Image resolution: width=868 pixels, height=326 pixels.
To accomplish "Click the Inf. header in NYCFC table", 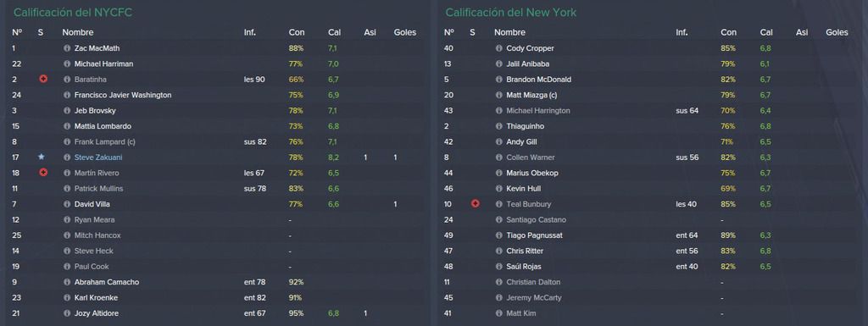I will pos(250,32).
